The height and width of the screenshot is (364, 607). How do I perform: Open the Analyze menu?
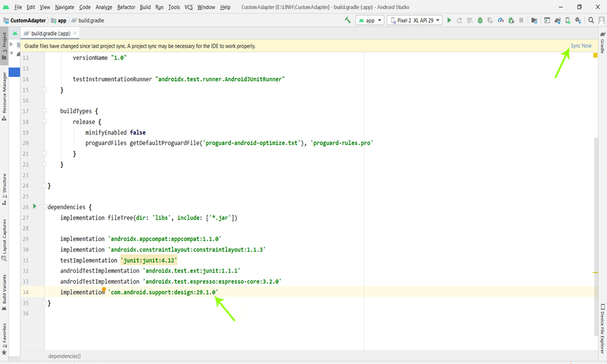104,7
